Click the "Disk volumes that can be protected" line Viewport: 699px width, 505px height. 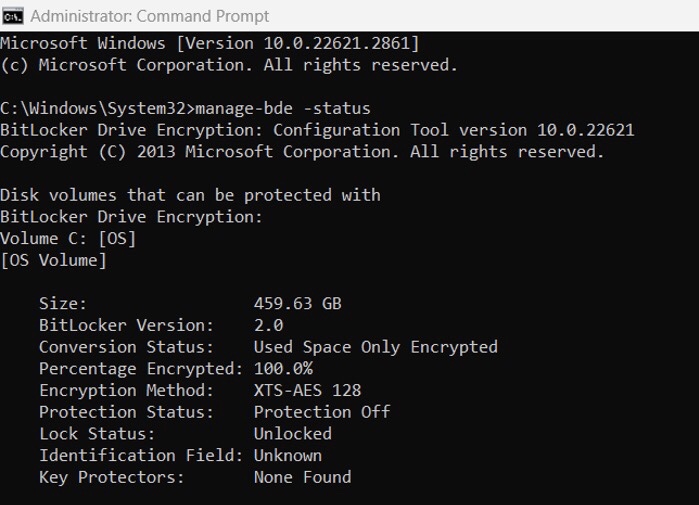tap(190, 195)
